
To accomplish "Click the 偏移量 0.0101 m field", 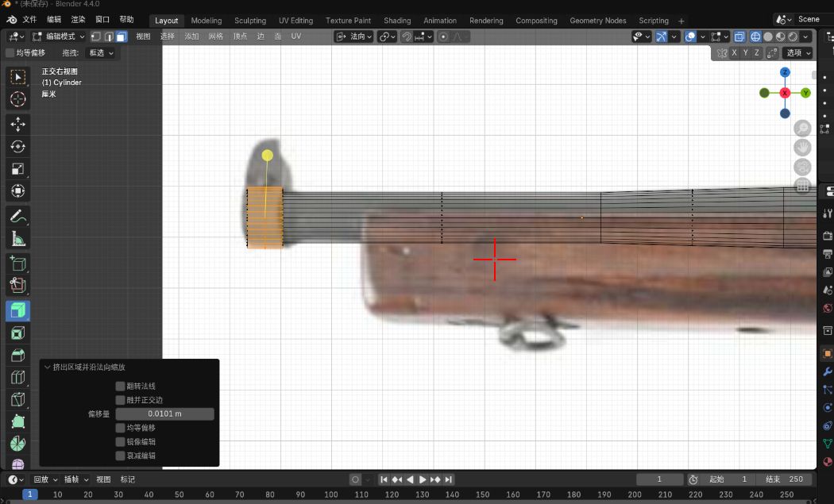I will point(165,414).
